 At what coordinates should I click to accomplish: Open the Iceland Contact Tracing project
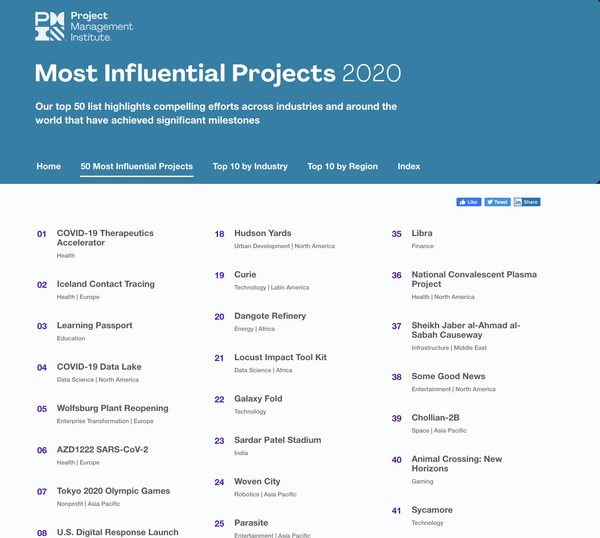click(106, 284)
